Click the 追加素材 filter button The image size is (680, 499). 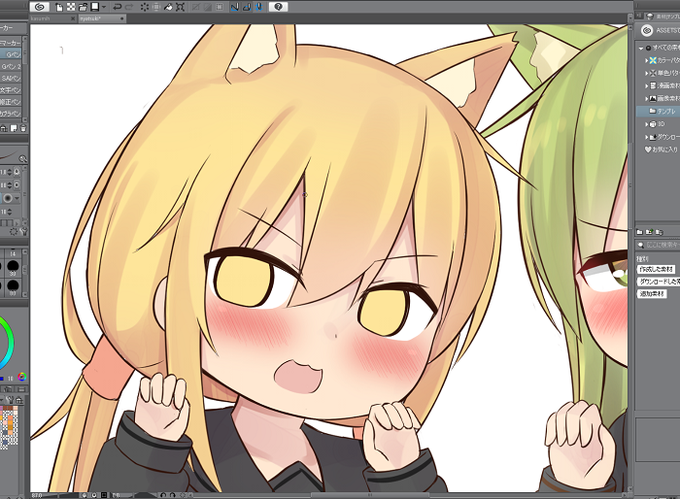(651, 294)
